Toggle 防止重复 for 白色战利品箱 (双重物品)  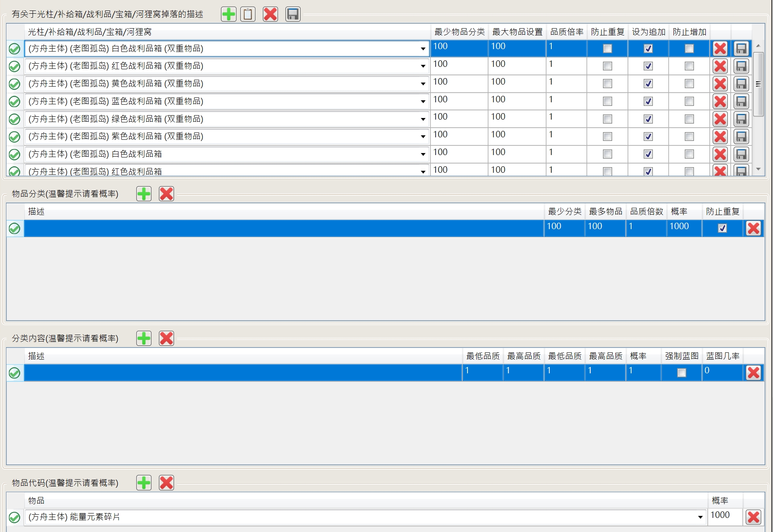point(607,48)
